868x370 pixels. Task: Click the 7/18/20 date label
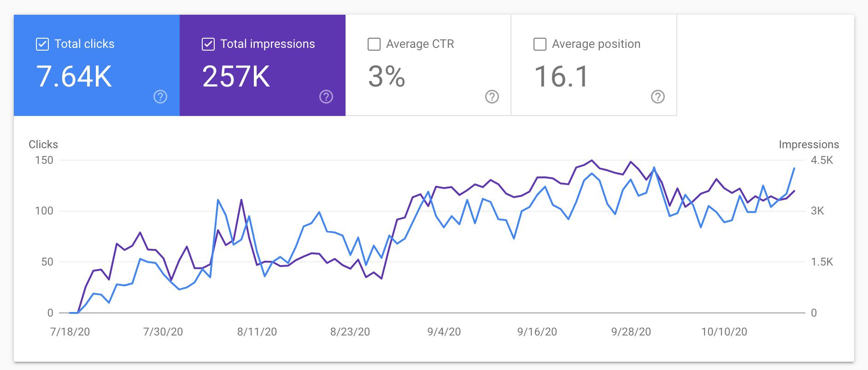(x=70, y=332)
